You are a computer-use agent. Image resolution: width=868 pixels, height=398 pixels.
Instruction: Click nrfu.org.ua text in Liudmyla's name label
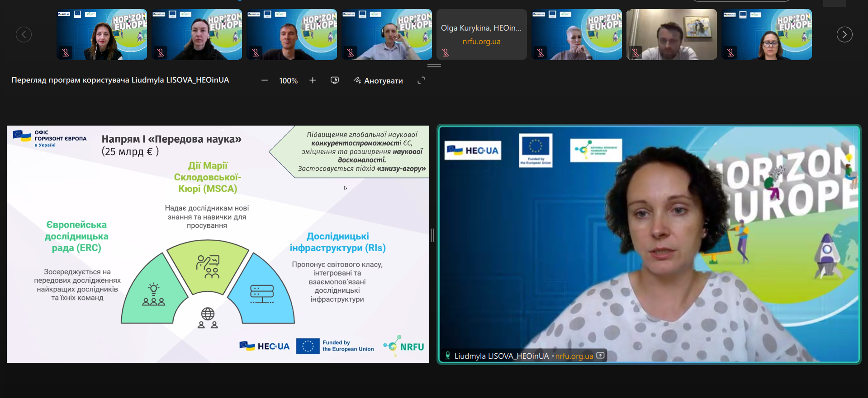click(574, 356)
